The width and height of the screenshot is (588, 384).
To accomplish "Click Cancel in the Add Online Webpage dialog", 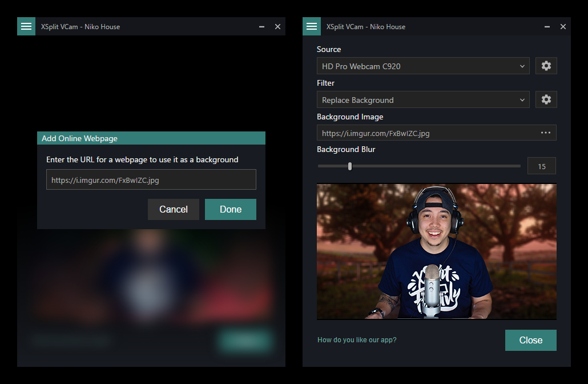I will point(174,210).
